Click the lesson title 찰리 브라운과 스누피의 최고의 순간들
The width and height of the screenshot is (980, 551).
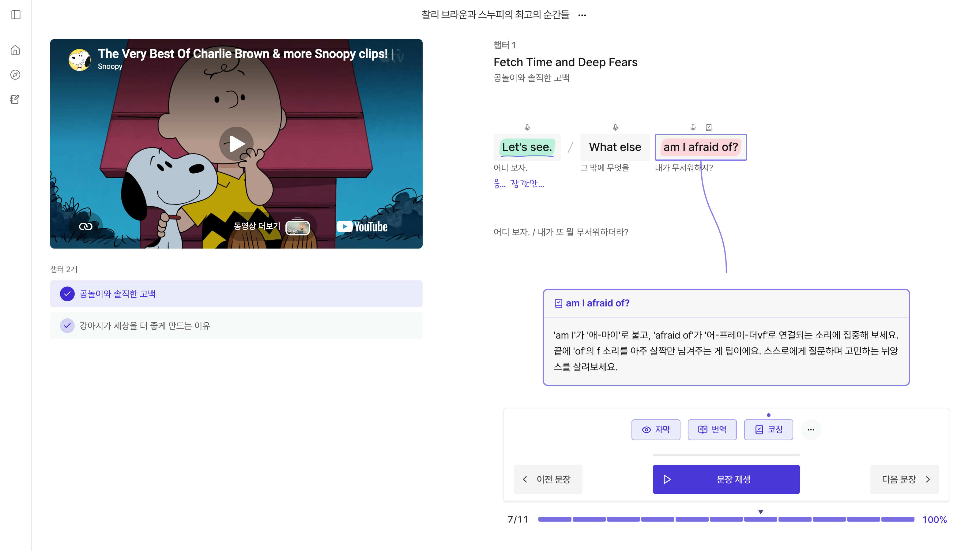pos(495,15)
